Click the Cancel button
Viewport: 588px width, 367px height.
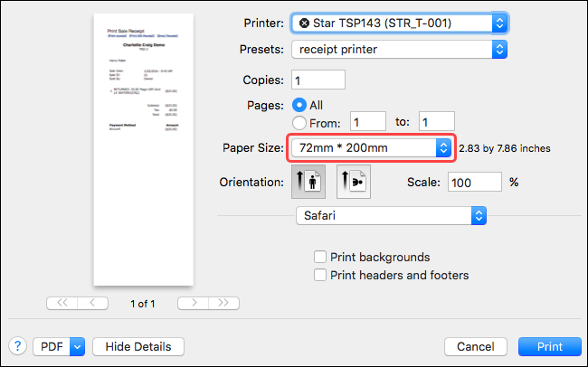[476, 347]
